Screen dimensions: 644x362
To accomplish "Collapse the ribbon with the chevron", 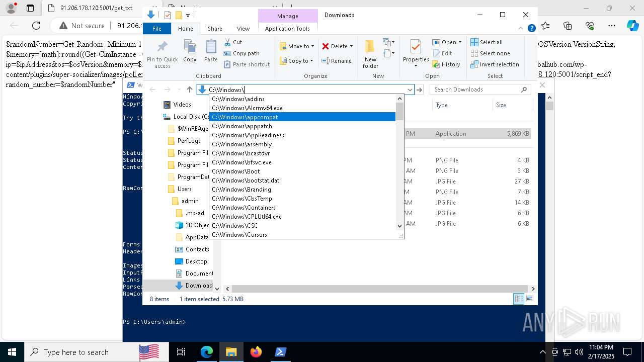I will pos(521,29).
